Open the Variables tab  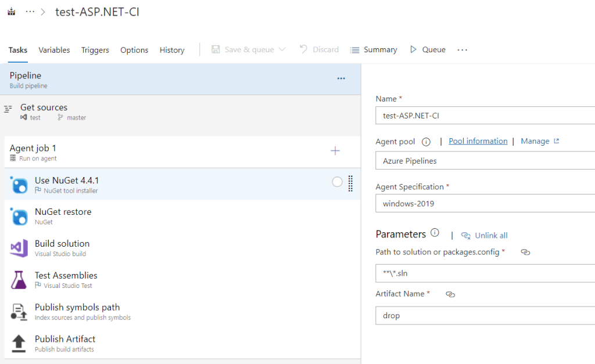(x=54, y=50)
